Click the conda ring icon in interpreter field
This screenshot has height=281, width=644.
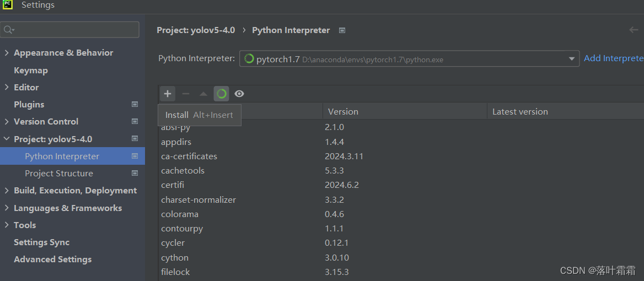pyautogui.click(x=249, y=59)
